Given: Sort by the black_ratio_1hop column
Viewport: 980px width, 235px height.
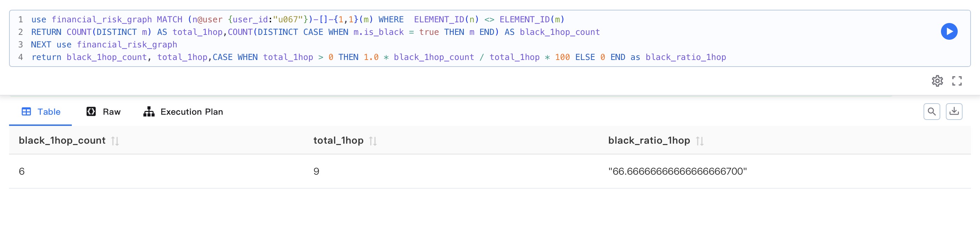Looking at the screenshot, I should 699,141.
